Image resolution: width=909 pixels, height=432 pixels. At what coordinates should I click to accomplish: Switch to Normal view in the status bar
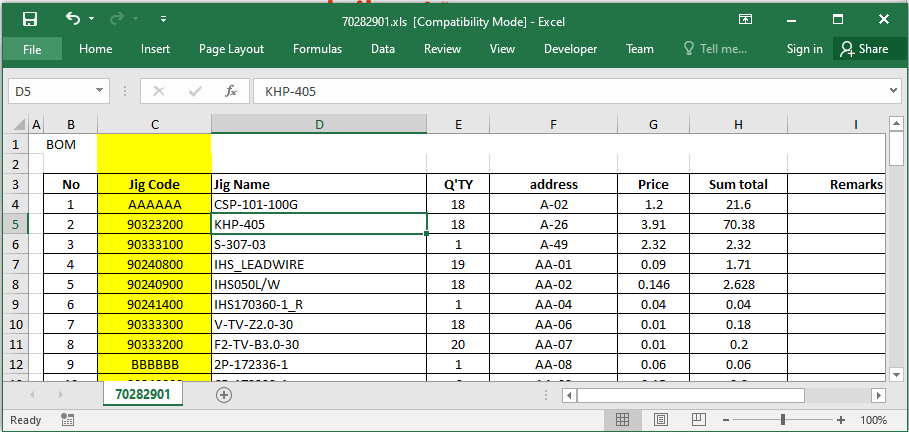click(623, 420)
